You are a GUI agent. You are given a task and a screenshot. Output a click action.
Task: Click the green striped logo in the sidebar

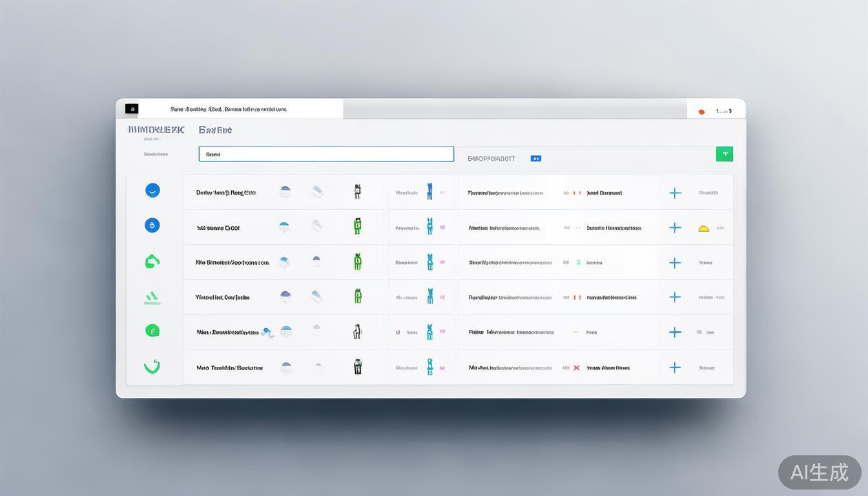coord(152,297)
